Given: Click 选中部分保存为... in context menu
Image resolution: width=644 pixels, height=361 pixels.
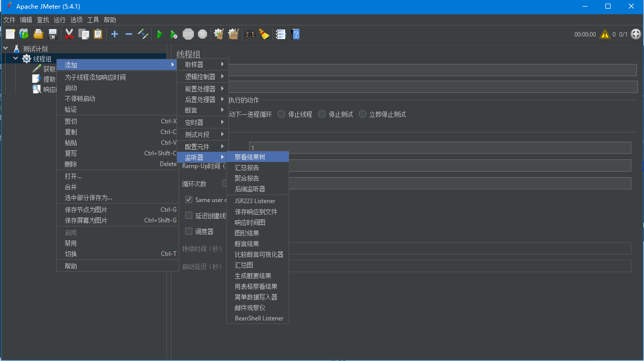Looking at the screenshot, I should tap(117, 198).
